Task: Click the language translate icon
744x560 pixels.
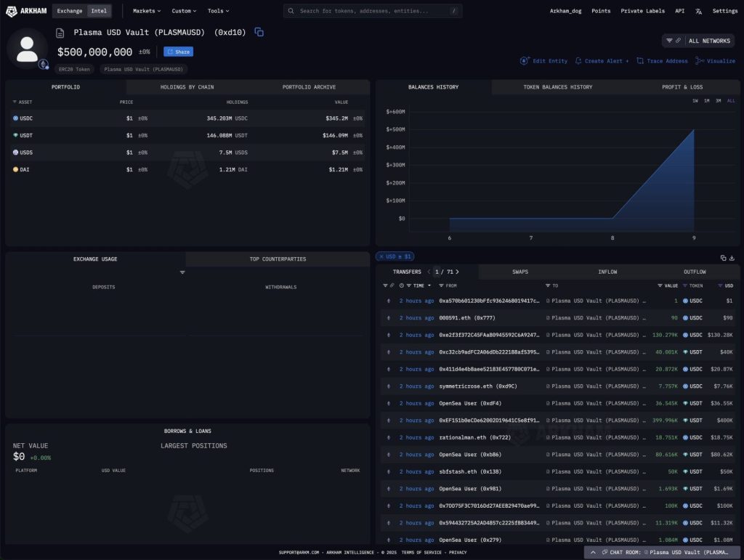Action: (x=698, y=11)
